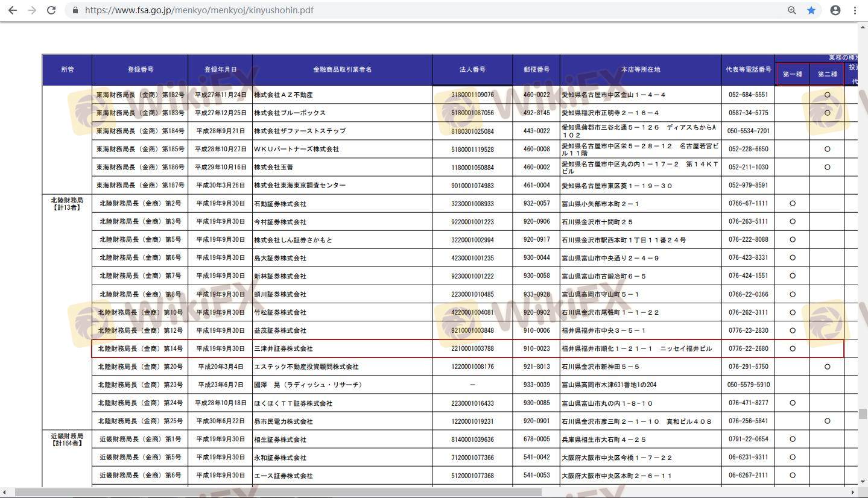Click the horizontal scrollbar thumb
The height and width of the screenshot is (498, 868).
click(277, 493)
